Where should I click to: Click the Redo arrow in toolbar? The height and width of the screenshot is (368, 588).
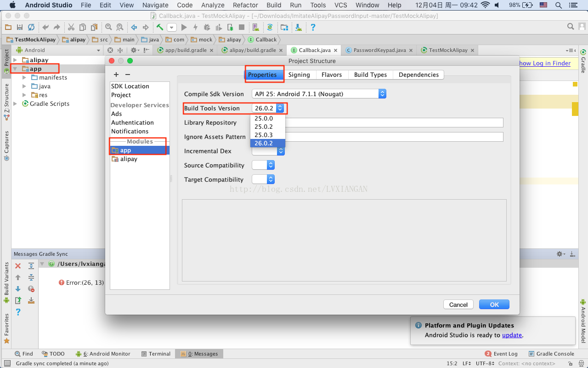(x=57, y=27)
